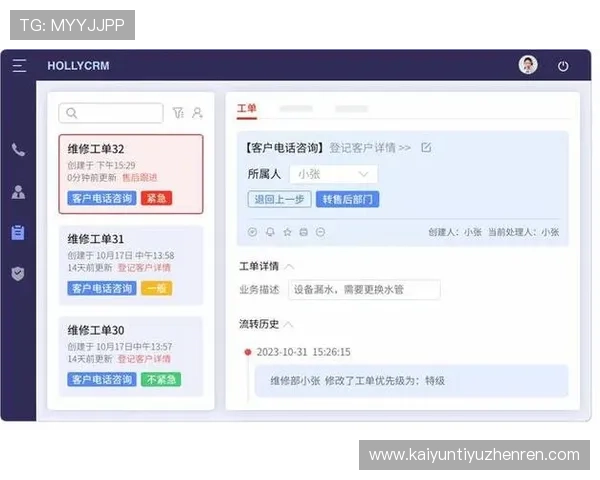
Task: Click the 退回上一步 button
Action: click(279, 199)
